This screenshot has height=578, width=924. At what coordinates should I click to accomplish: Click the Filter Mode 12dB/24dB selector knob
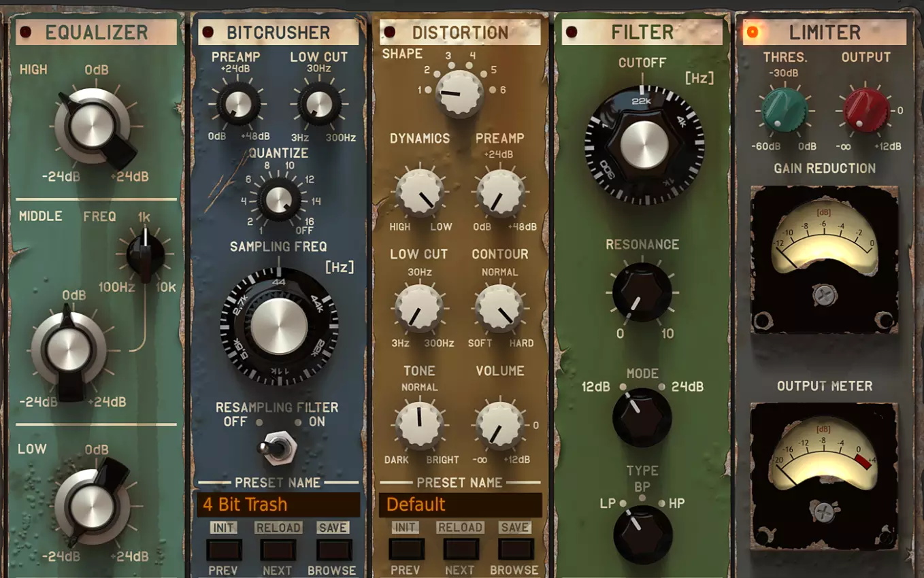[642, 417]
